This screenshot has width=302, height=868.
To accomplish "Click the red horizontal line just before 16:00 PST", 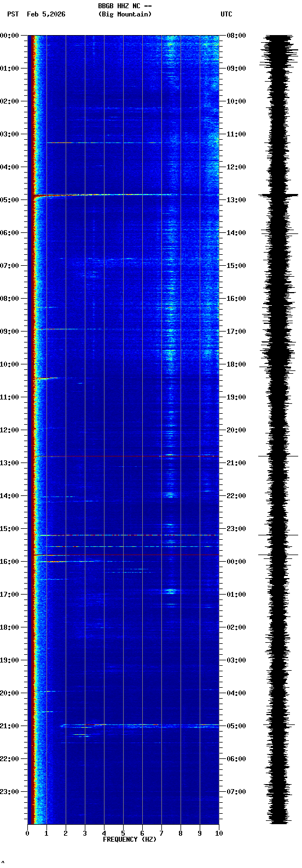I will coord(126,555).
